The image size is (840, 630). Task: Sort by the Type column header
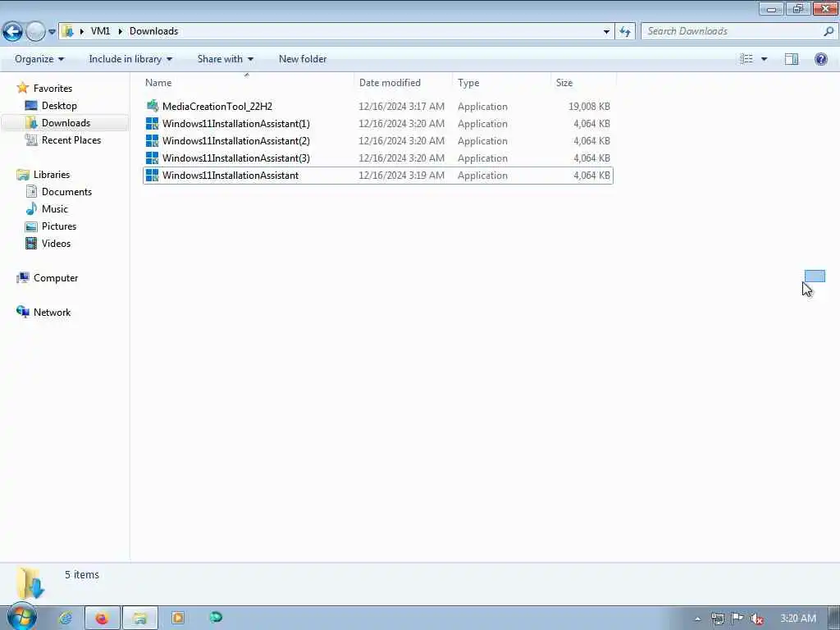click(x=501, y=83)
